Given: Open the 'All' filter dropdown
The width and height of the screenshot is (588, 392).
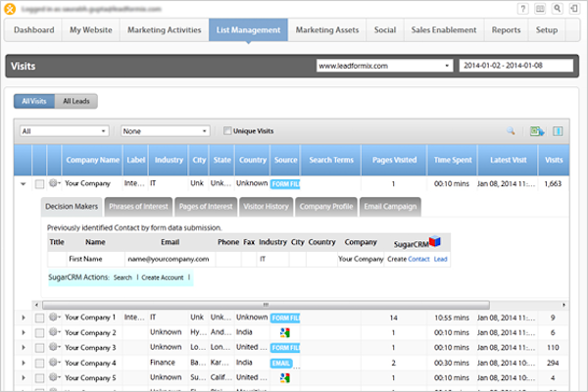Looking at the screenshot, I should pyautogui.click(x=64, y=130).
